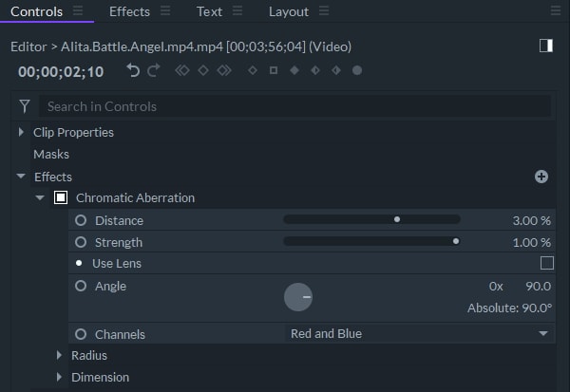Expand the Clip Properties section

click(x=22, y=132)
